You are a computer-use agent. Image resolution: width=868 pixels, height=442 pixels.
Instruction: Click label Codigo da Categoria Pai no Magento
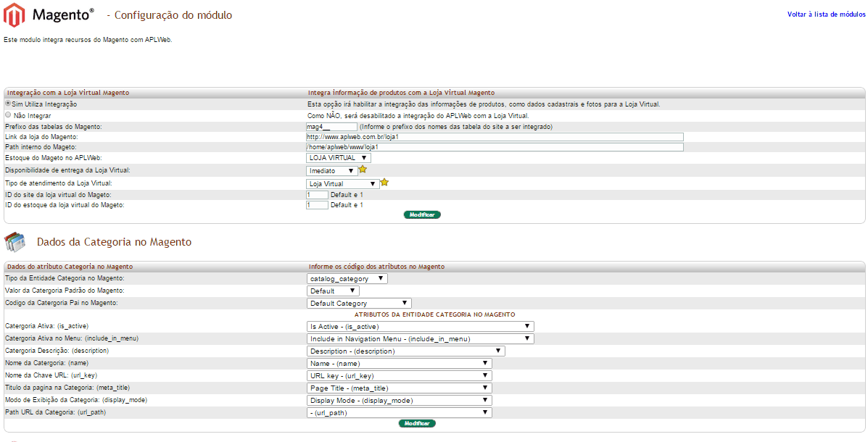click(62, 303)
